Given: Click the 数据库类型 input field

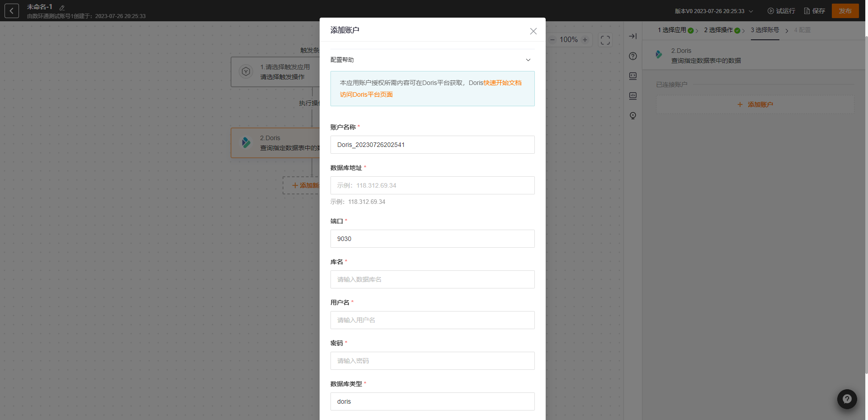Looking at the screenshot, I should pos(432,401).
